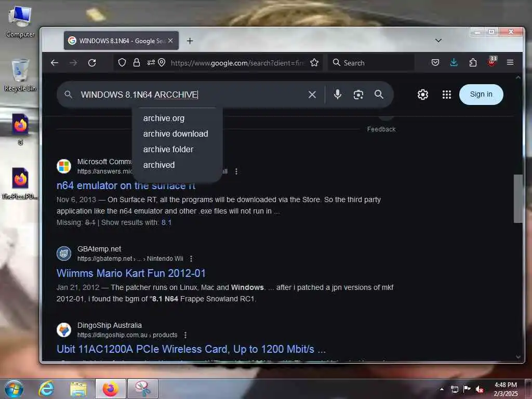Open the permissions icon in address bar
Screen dimensions: 532x399
(151, 62)
